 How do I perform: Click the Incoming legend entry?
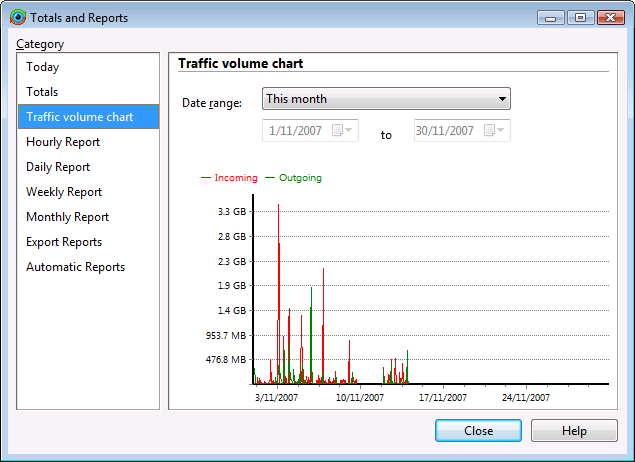tap(229, 178)
